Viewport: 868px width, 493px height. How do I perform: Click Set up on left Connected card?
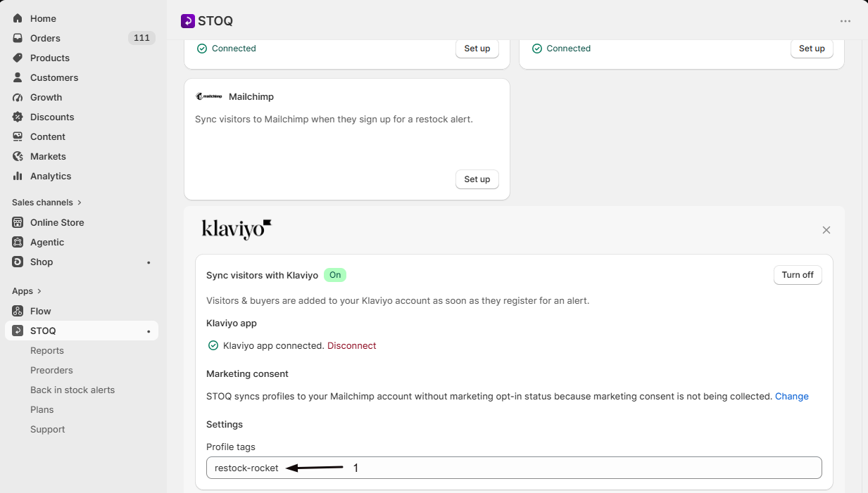477,49
